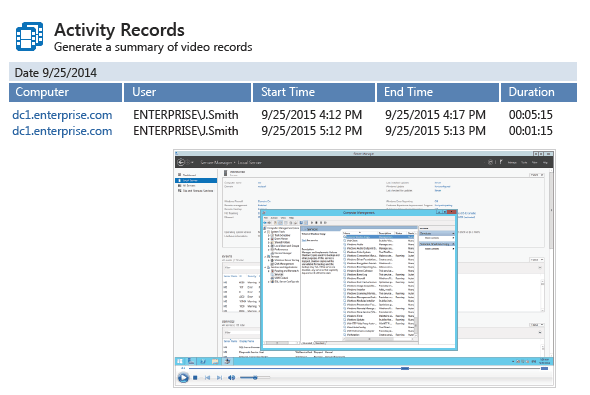Image resolution: width=590 pixels, height=395 pixels.
Task: Adjust the volume slider
Action: 255,377
